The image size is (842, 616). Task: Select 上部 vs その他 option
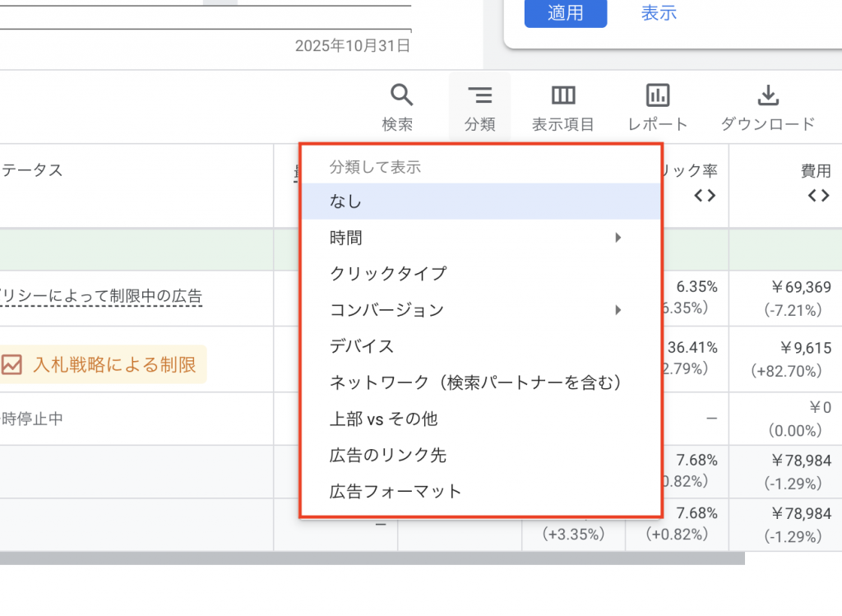click(x=383, y=419)
